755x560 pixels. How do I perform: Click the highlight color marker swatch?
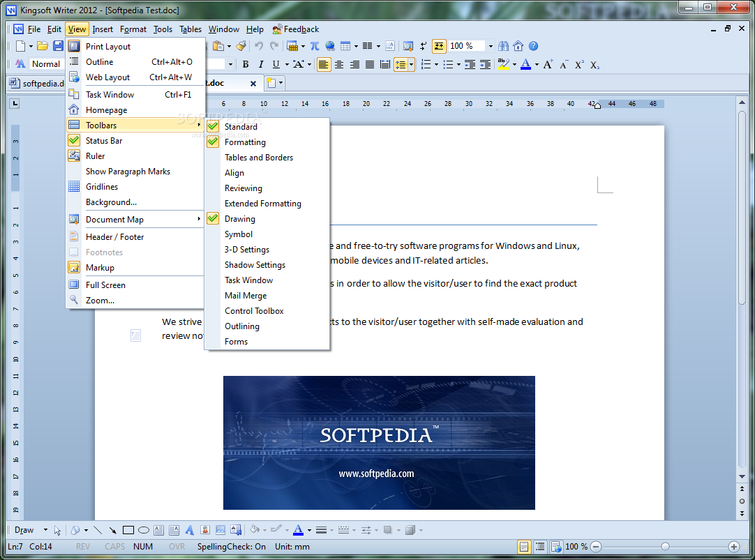[x=504, y=64]
